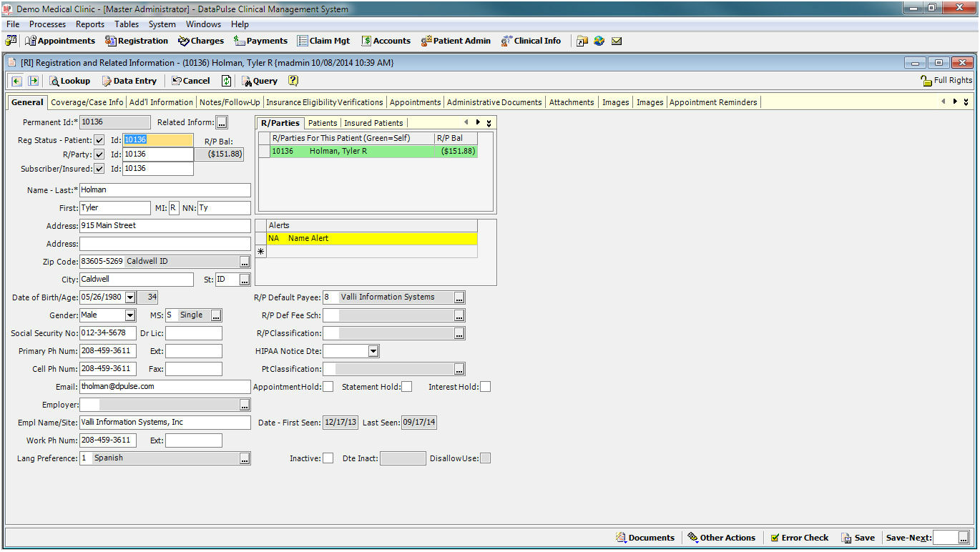This screenshot has width=980, height=552.
Task: Open Claim Mgt from the main toolbar
Action: click(x=324, y=41)
